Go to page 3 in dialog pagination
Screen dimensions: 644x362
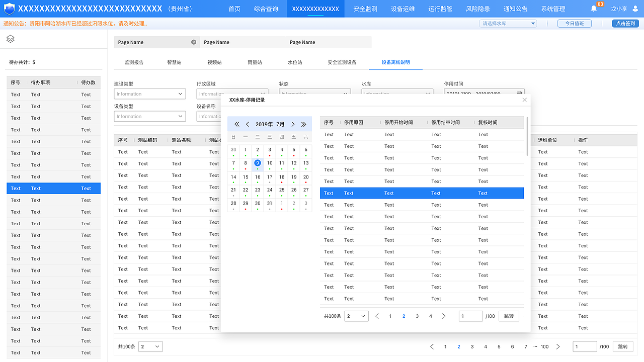click(x=417, y=316)
